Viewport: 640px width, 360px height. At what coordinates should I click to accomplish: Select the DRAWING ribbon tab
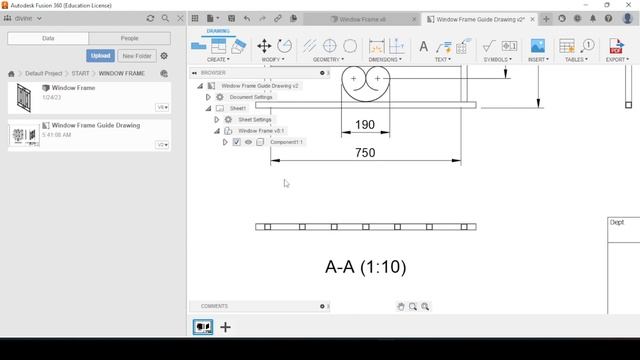[x=218, y=31]
